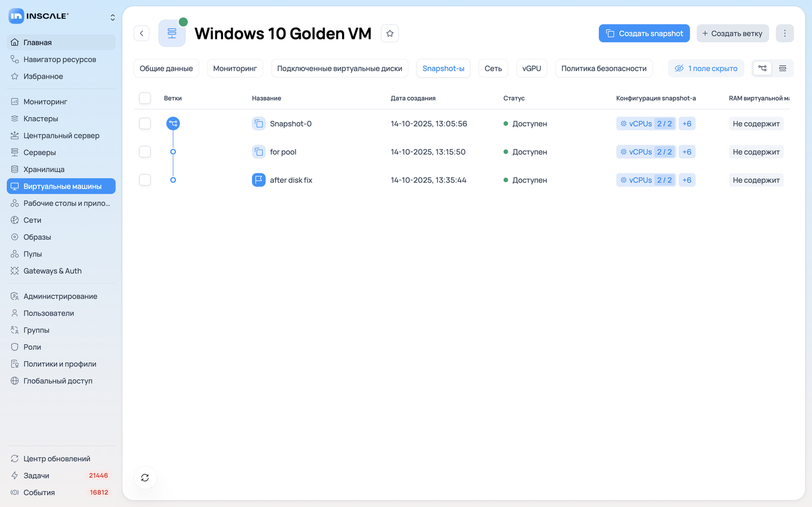Viewport: 812px width, 507px height.
Task: Open Главная in the sidebar
Action: click(61, 42)
